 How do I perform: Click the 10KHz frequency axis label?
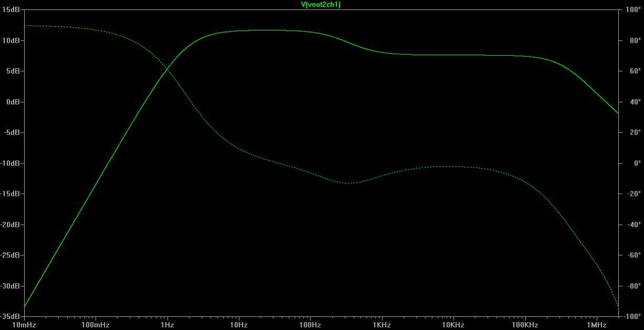453,325
